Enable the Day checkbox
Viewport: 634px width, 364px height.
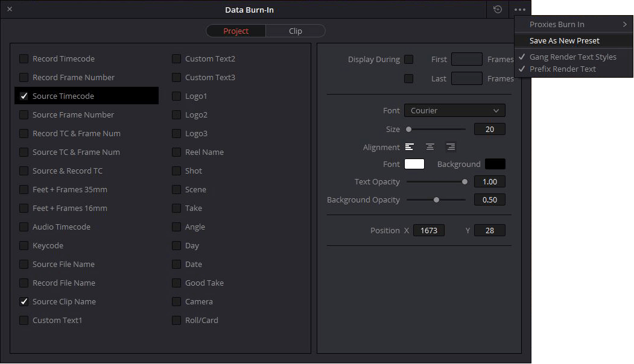[176, 246]
